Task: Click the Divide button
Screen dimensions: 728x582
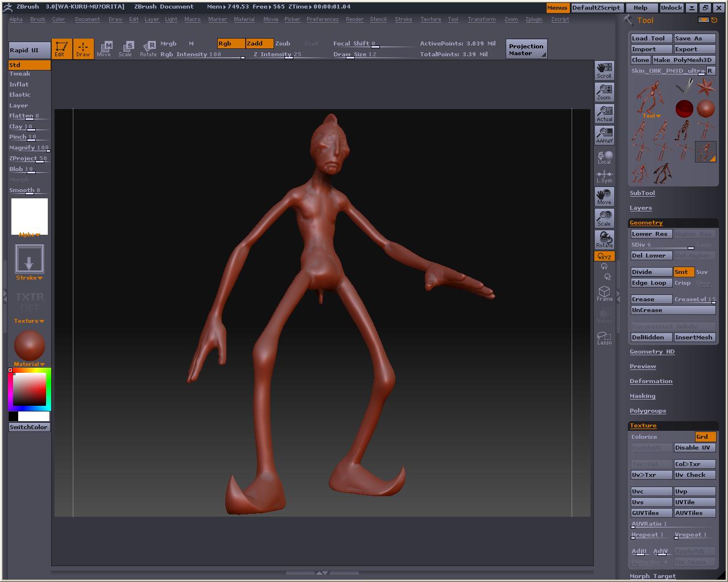Action: 651,272
